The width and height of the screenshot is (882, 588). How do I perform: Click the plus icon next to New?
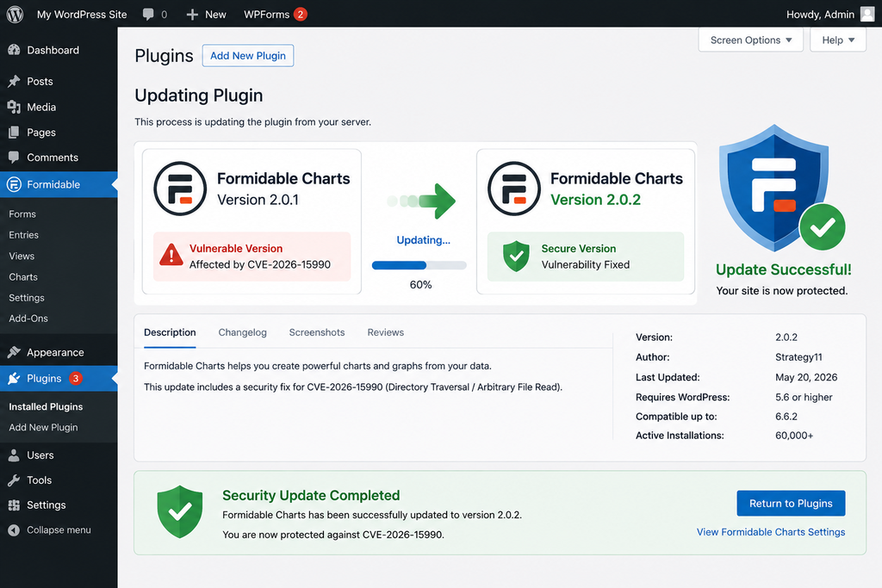(x=192, y=15)
